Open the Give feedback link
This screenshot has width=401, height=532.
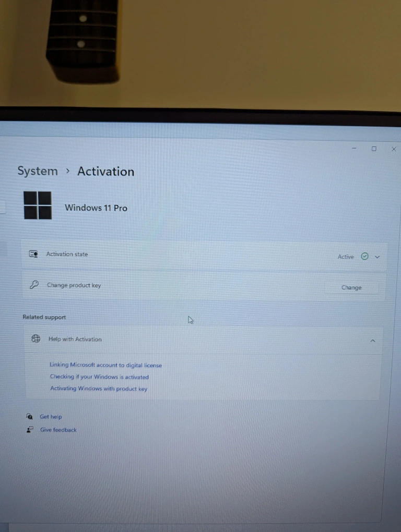tap(58, 430)
